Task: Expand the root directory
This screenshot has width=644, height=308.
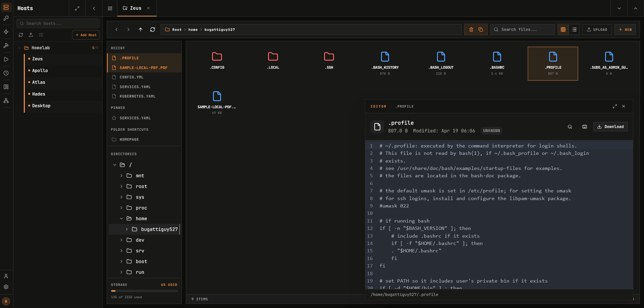Action: [x=121, y=186]
